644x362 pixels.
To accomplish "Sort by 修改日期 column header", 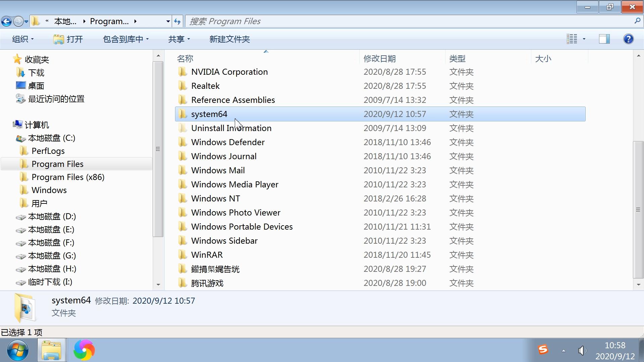I will 379,59.
